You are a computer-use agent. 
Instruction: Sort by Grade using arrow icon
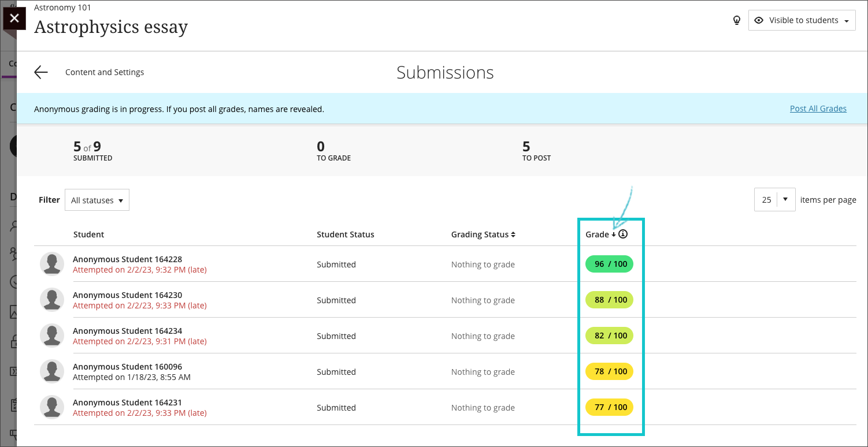coord(614,234)
